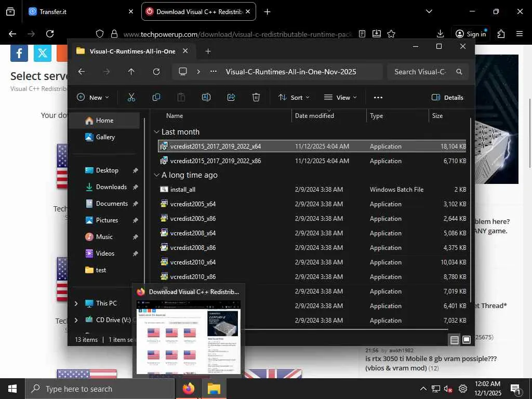Click the X (Twitter) share icon on webpage

pyautogui.click(x=43, y=53)
